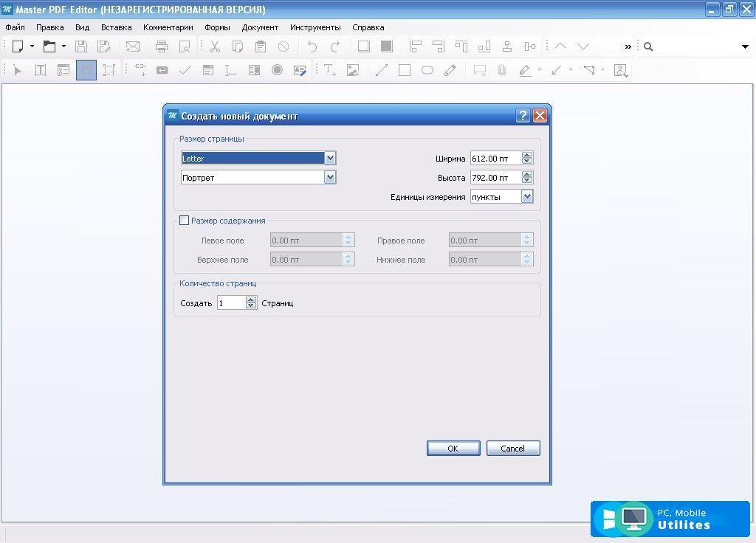Click the page count field showing 1
Viewport: 756px width, 543px height.
point(231,302)
